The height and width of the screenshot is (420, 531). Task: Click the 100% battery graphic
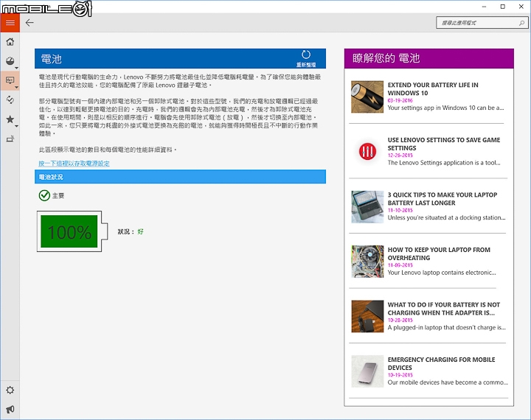coord(72,231)
